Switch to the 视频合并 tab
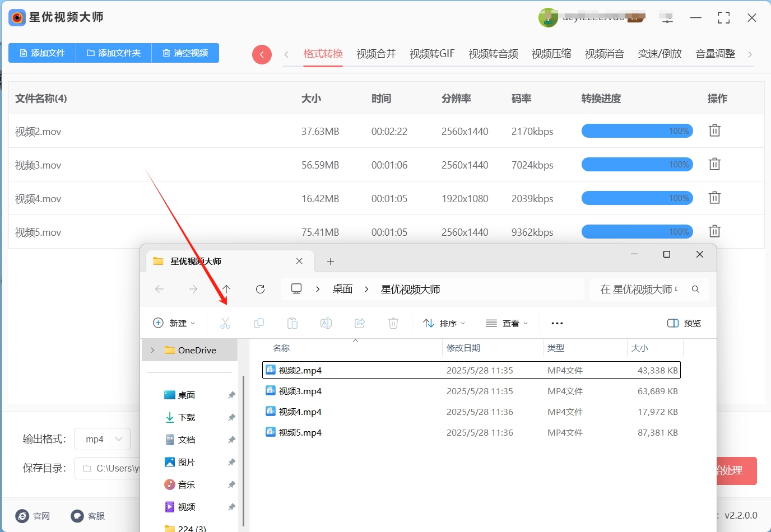Image resolution: width=771 pixels, height=532 pixels. coord(376,54)
